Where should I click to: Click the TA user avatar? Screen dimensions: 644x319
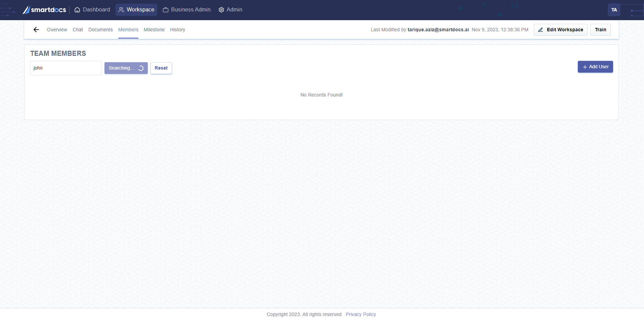[x=614, y=10]
